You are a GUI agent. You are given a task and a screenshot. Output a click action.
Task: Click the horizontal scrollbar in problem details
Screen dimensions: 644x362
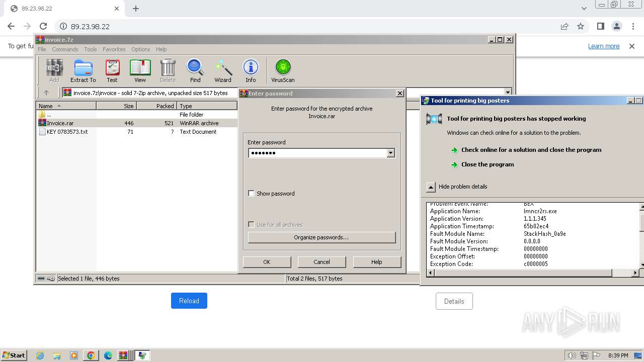523,273
